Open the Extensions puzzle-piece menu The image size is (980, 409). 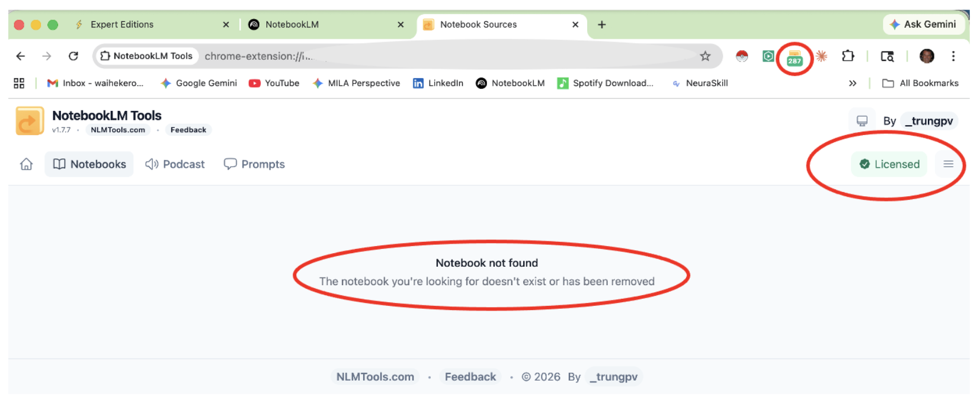point(848,56)
